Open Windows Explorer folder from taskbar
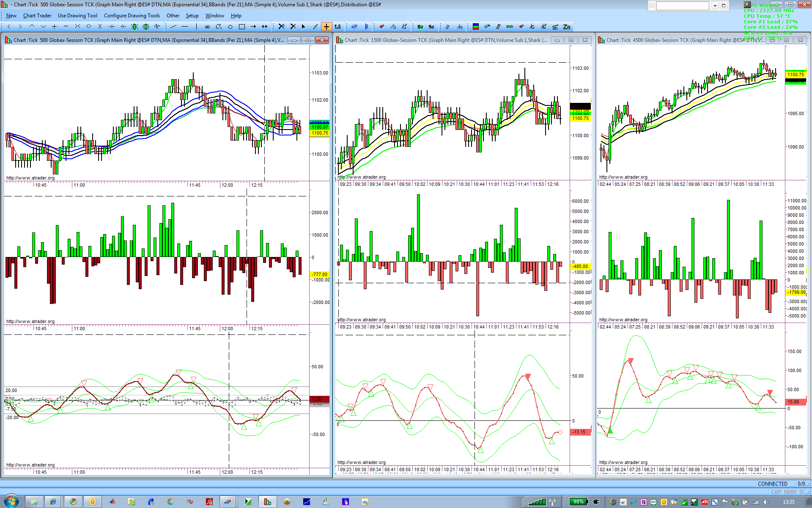Screen dimensions: 812x508 point(34,502)
